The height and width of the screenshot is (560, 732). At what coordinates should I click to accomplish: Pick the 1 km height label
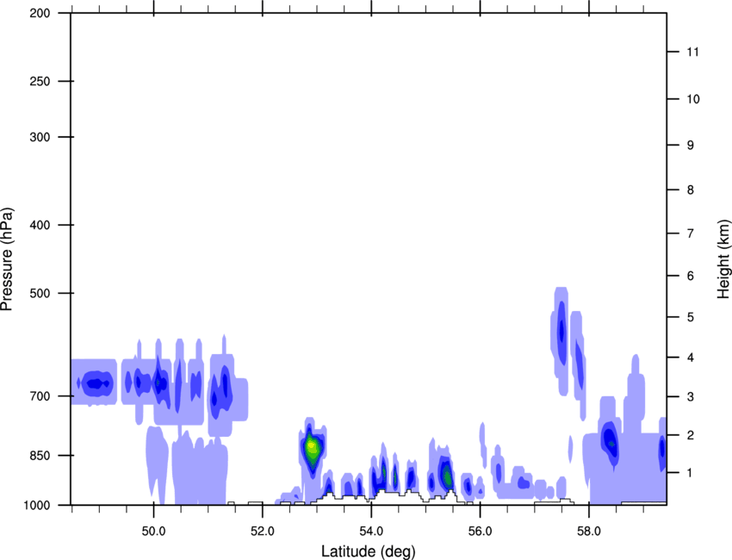(x=691, y=473)
